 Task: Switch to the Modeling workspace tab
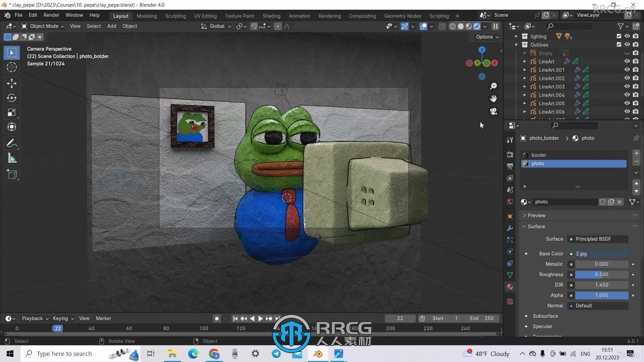(147, 16)
